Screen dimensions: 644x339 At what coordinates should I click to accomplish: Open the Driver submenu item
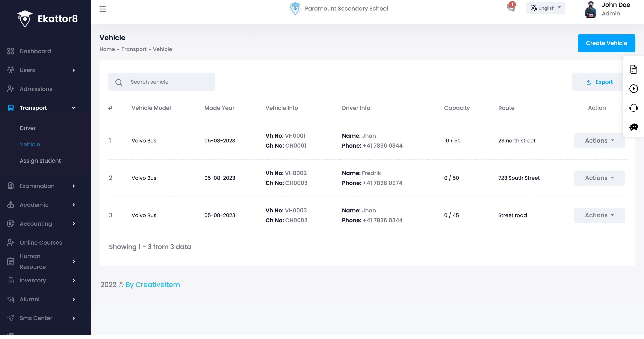[27, 128]
